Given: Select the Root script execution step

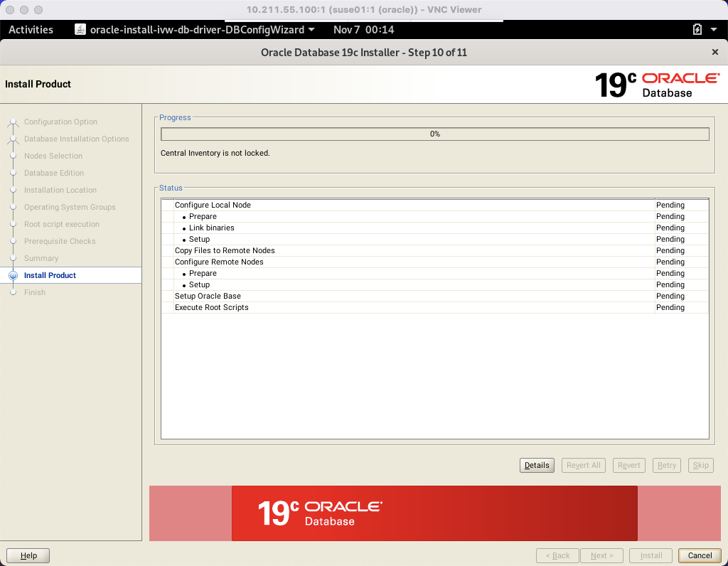Looking at the screenshot, I should click(62, 224).
